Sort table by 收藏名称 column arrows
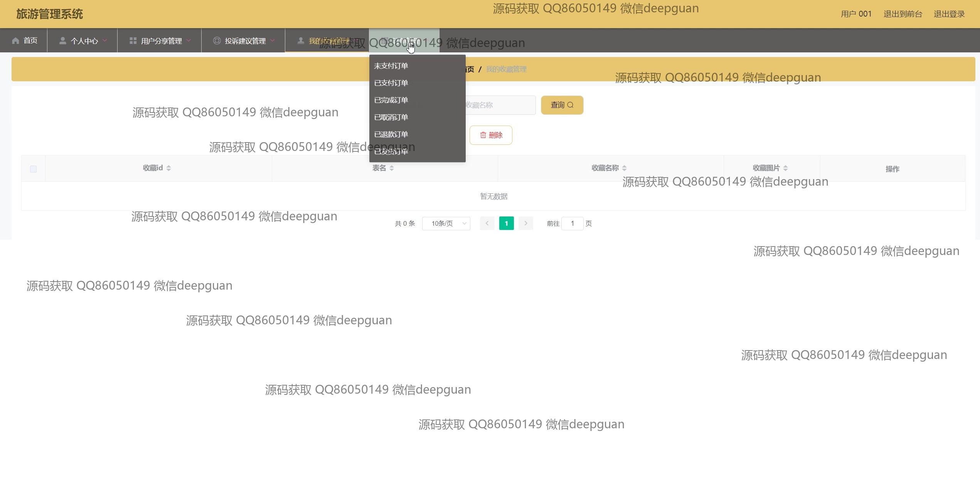 (625, 168)
